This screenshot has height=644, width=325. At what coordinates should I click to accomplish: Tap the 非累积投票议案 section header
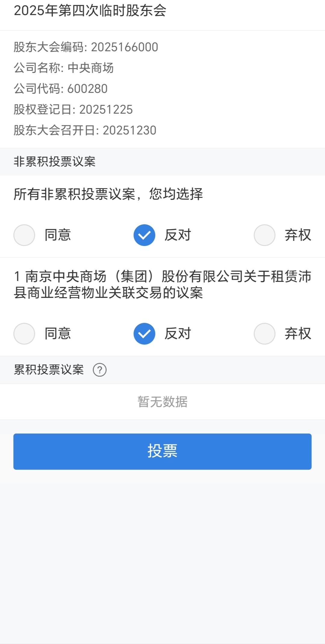coord(55,162)
